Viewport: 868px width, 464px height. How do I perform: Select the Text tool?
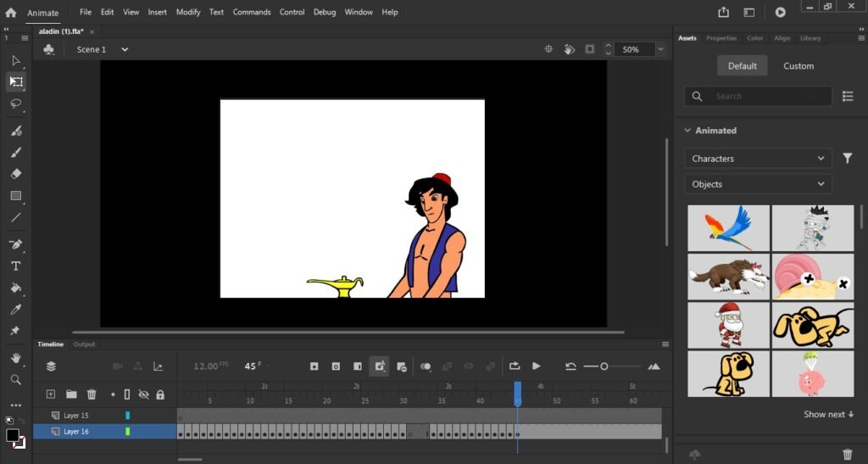[x=16, y=266]
